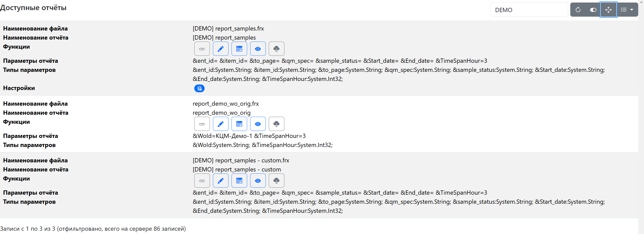Toggle the card view switch in the toolbar
The height and width of the screenshot is (234, 644).
coord(593,10)
